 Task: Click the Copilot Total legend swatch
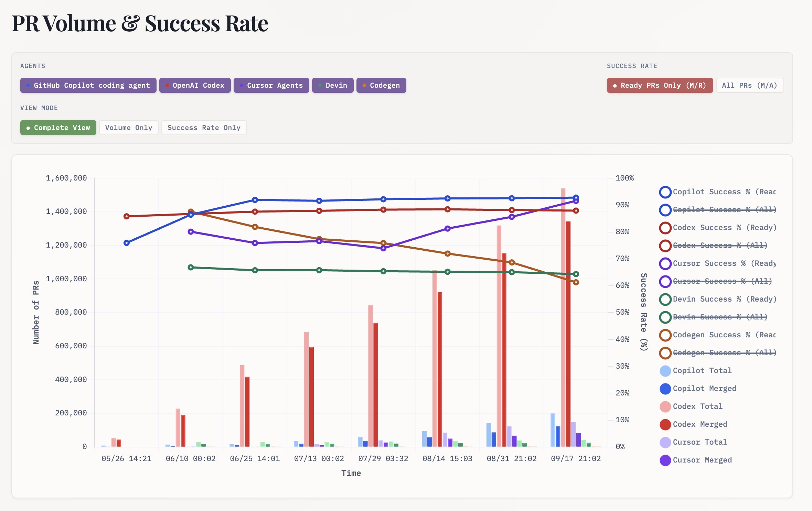[x=665, y=371]
